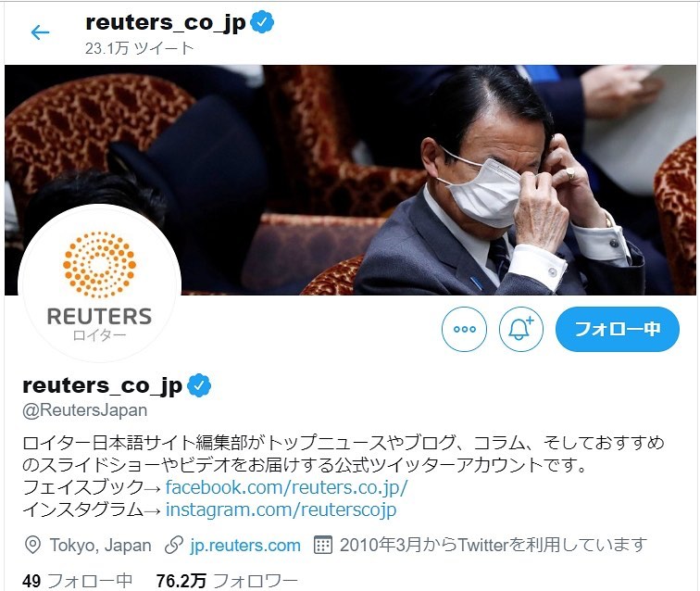Open the Reuters profile picture

pyautogui.click(x=100, y=283)
